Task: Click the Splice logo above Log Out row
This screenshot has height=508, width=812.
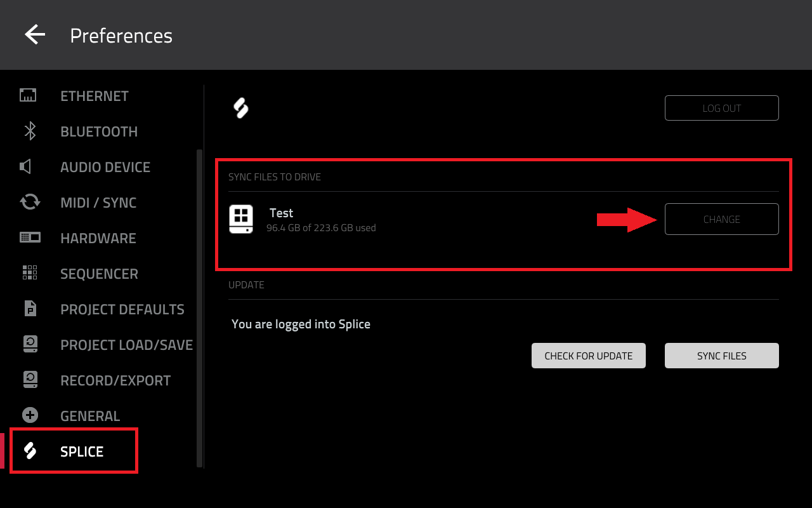Action: (240, 108)
